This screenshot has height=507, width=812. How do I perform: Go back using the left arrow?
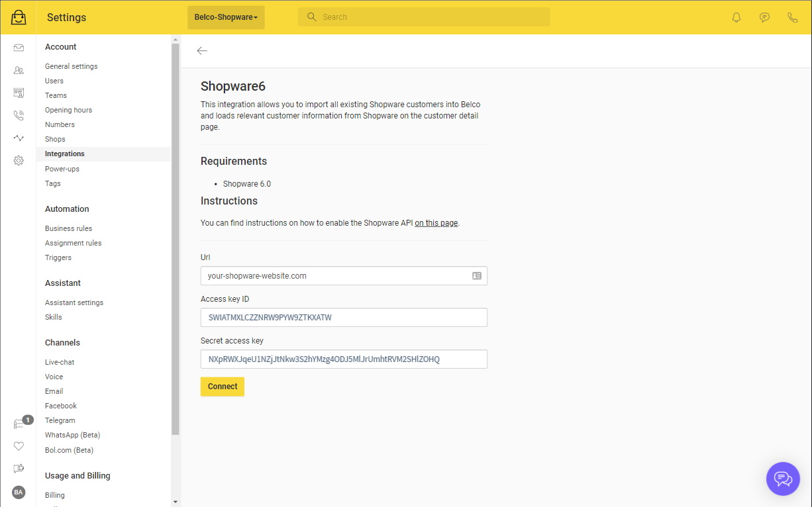coord(202,51)
